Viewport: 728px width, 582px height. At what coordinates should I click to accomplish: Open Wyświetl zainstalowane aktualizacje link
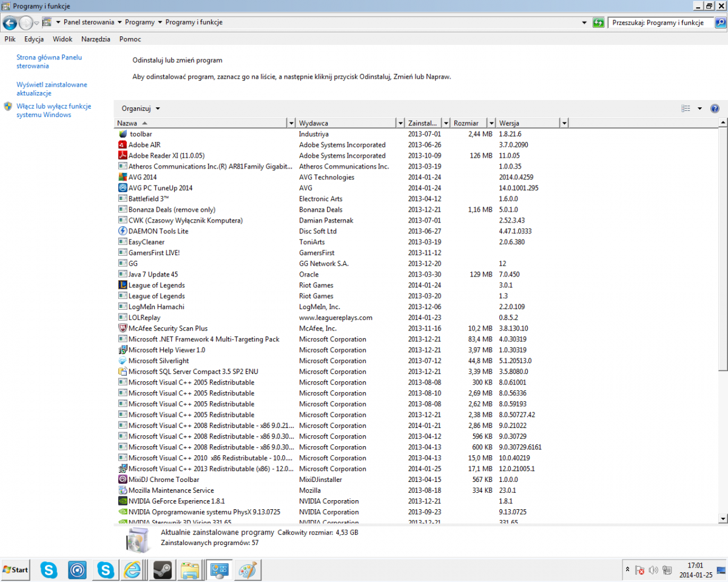(52, 89)
